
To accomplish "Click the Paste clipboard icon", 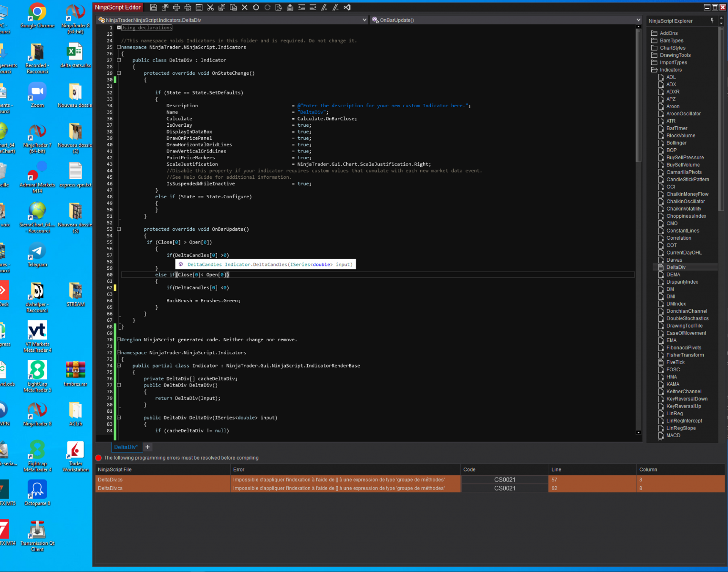I will coord(233,7).
